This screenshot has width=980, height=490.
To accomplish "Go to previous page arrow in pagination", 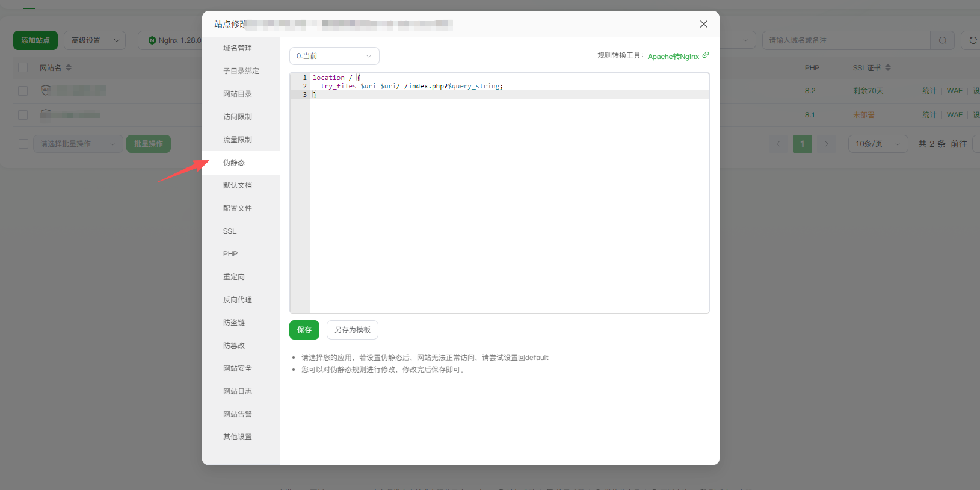I will (x=778, y=144).
